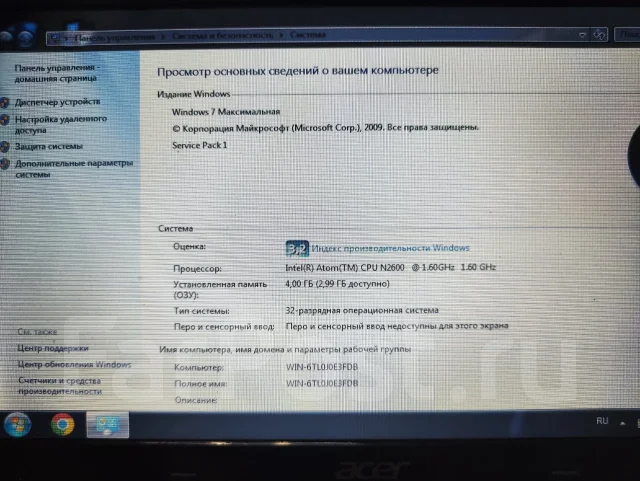Open Индекс производительности Windows link
640x481 pixels.
tap(390, 248)
